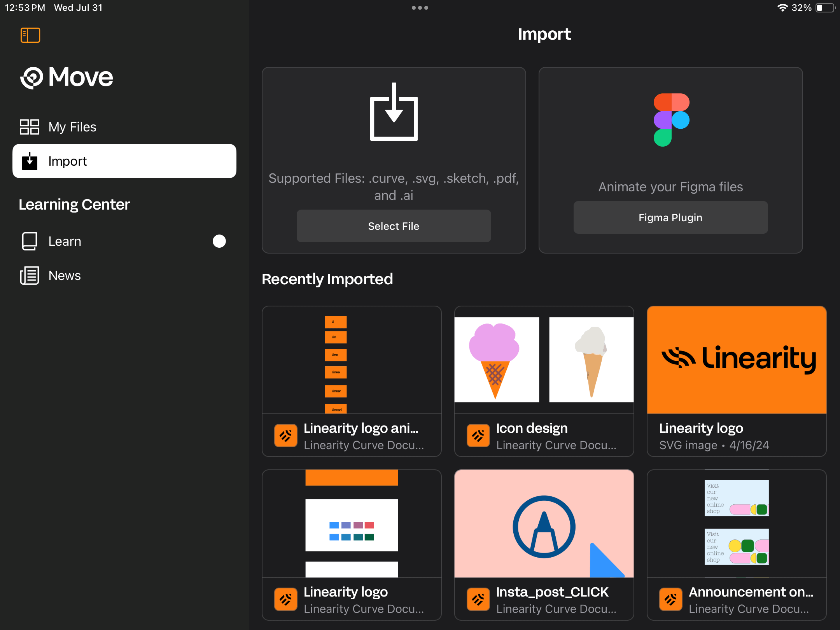Click 'Supported Files' description text

coord(394,187)
